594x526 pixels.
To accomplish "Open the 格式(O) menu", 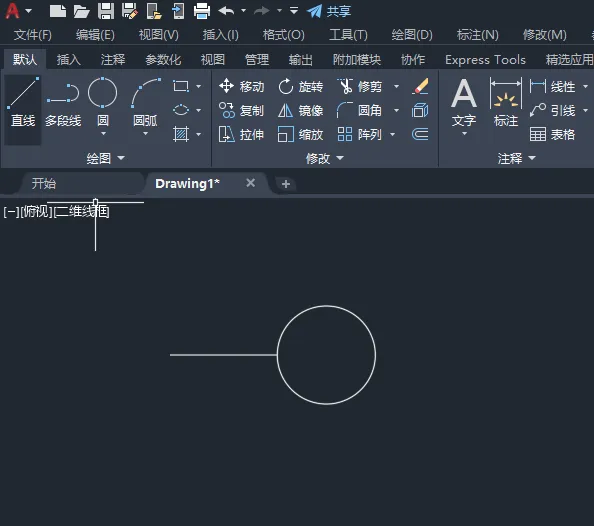I will click(x=284, y=35).
